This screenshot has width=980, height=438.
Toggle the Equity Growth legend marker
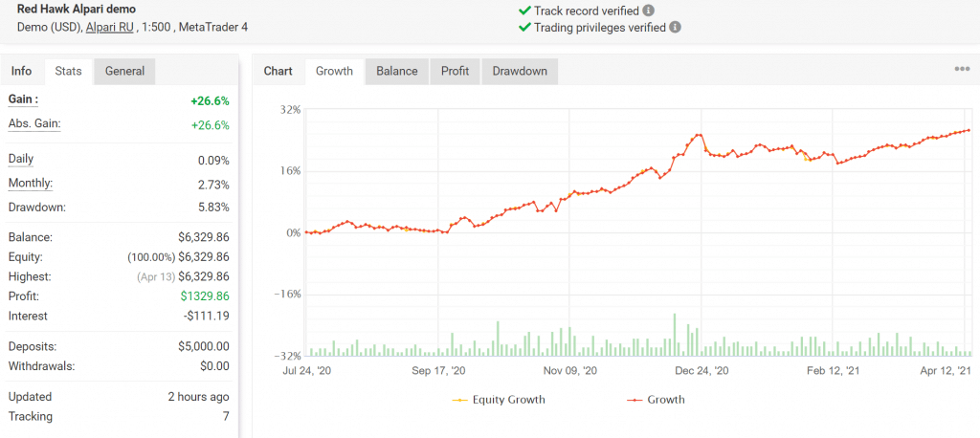click(460, 400)
